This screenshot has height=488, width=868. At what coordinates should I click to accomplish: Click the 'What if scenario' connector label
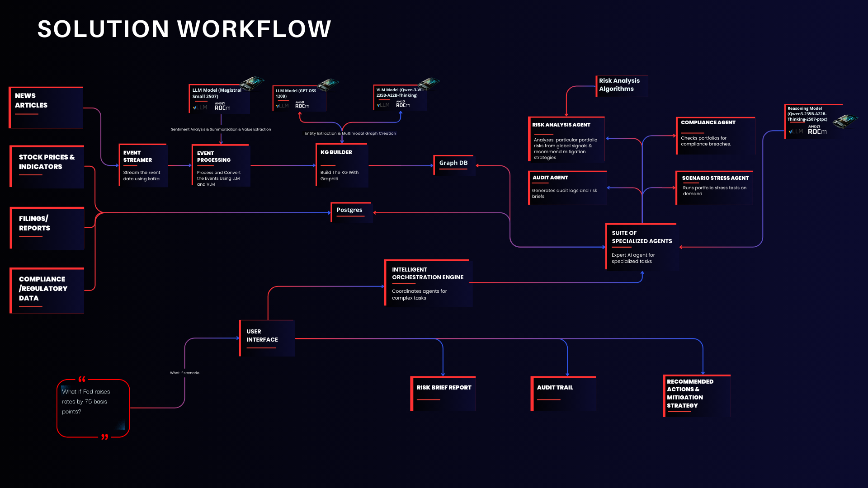click(184, 373)
